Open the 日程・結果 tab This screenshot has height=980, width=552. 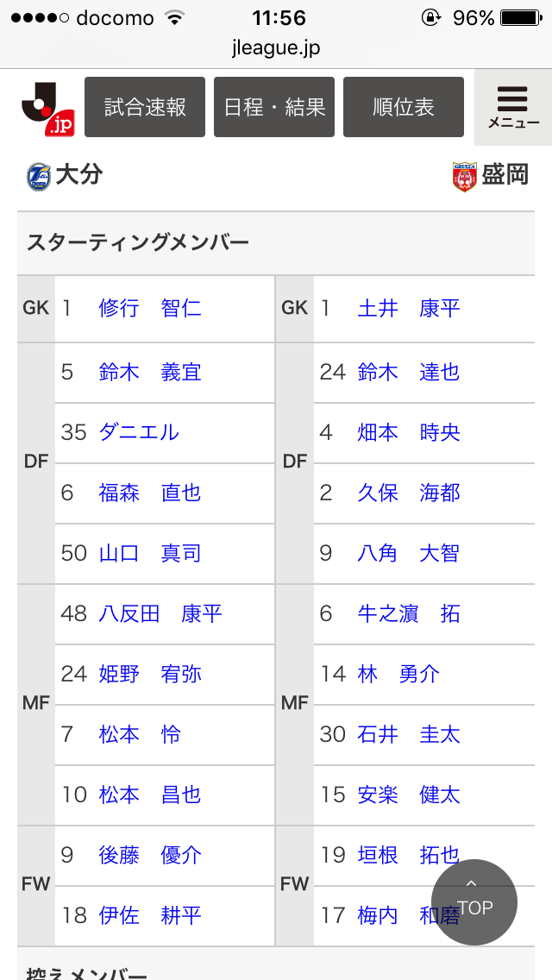click(x=274, y=107)
